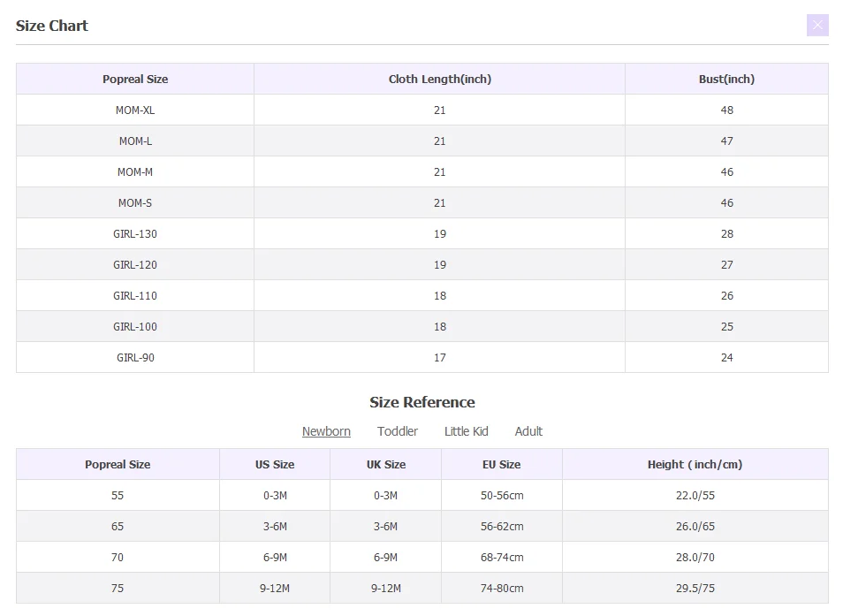Click the US Size column header

[x=275, y=464]
